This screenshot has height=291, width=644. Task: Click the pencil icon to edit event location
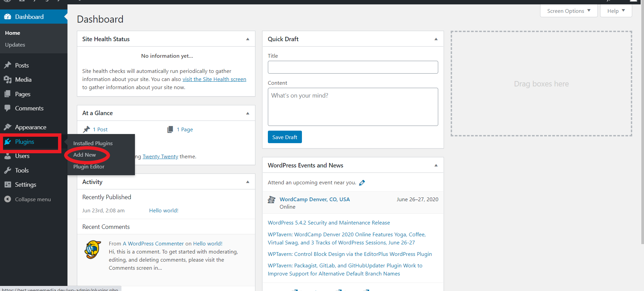(x=362, y=183)
